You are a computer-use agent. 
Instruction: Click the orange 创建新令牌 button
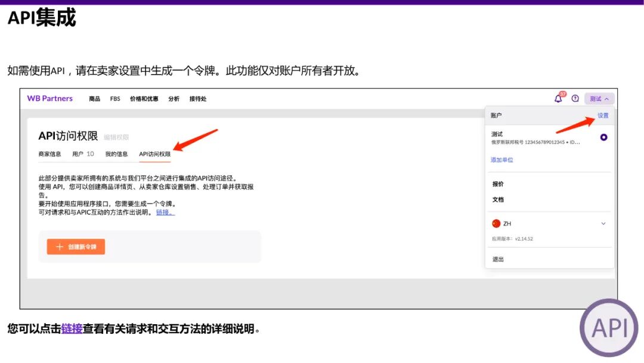click(75, 247)
